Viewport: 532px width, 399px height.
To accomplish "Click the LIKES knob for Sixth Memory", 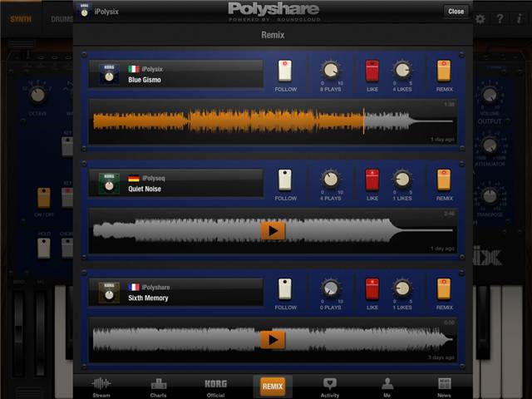I will click(x=402, y=288).
